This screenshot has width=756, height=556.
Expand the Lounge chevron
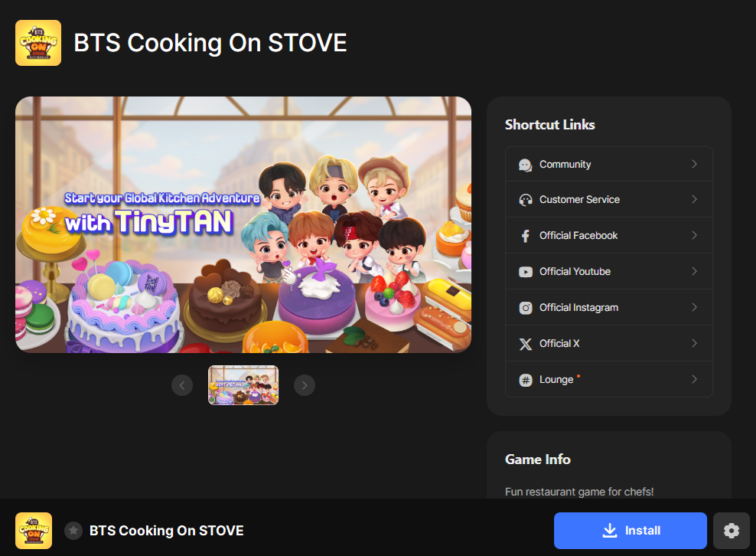(694, 379)
